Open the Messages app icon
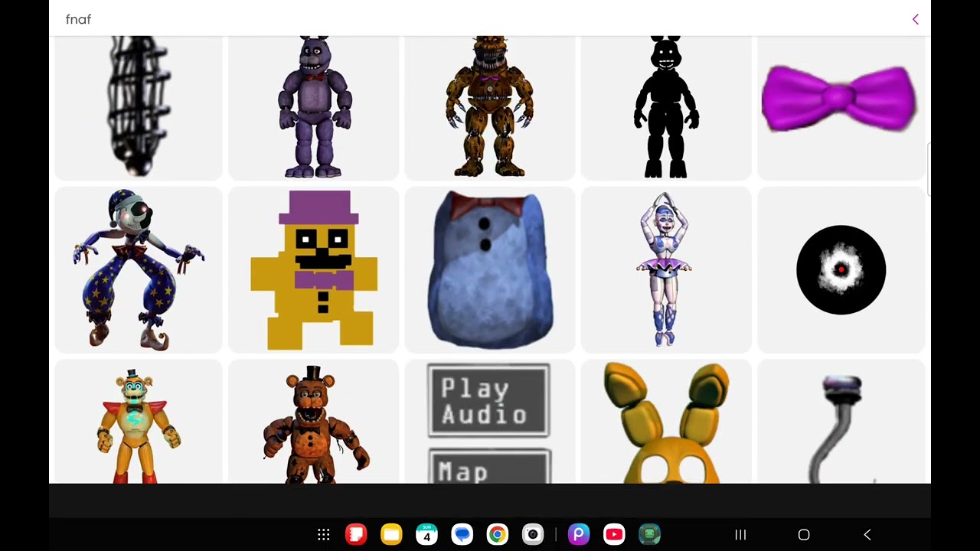Viewport: 980px width, 551px height. pos(462,534)
